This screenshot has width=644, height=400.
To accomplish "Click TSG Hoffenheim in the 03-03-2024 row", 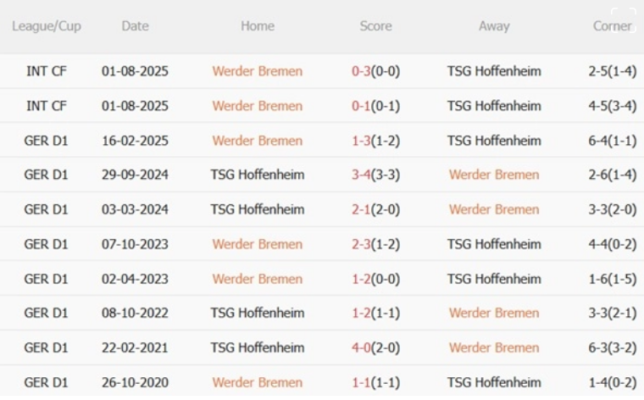I will click(x=257, y=209).
